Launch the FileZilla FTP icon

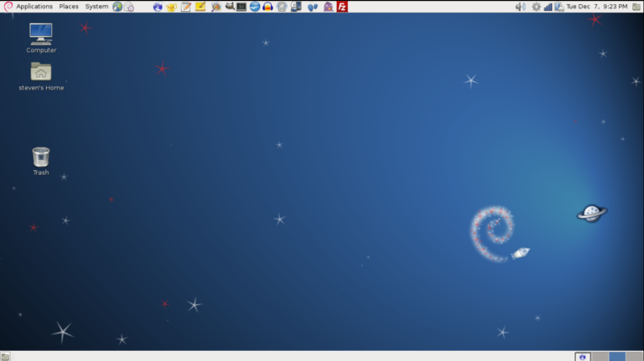click(342, 7)
